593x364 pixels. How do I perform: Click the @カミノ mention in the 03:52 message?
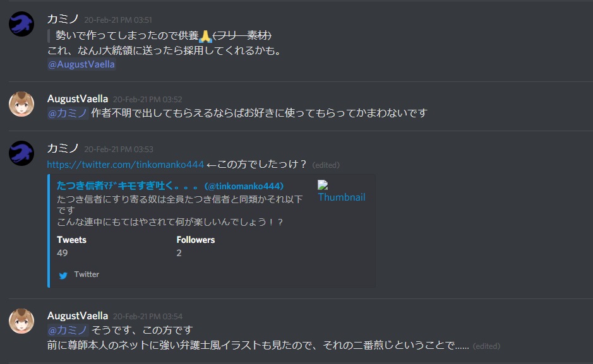tap(68, 113)
